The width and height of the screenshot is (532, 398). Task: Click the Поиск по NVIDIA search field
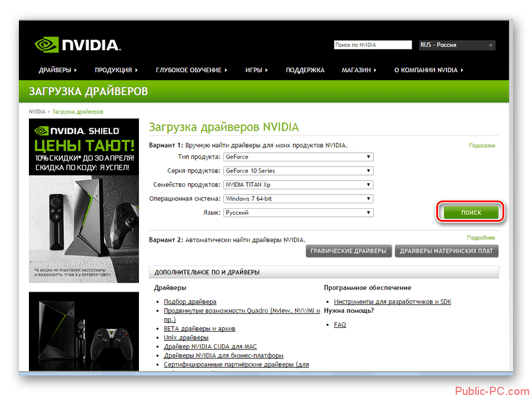click(372, 45)
